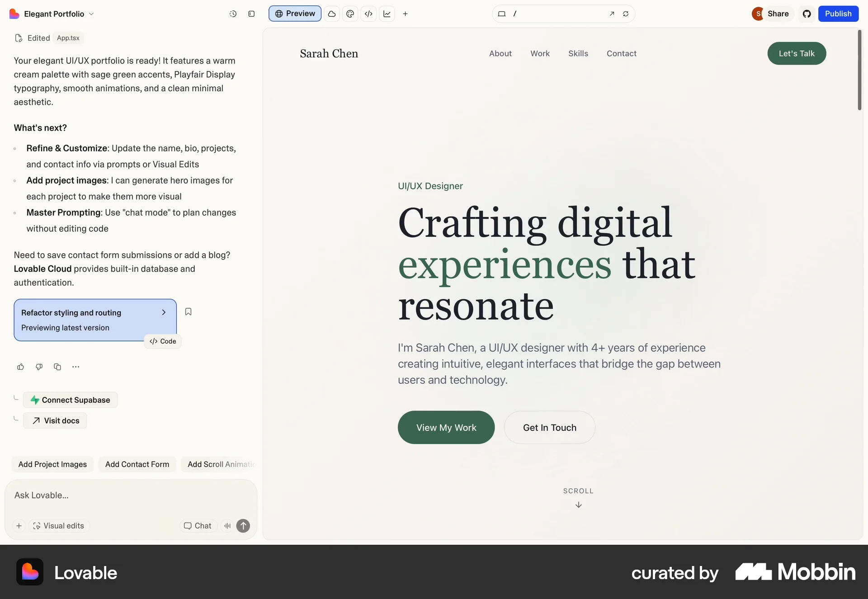Open the theme palette customizer
Viewport: 868px width, 599px height.
pyautogui.click(x=350, y=14)
